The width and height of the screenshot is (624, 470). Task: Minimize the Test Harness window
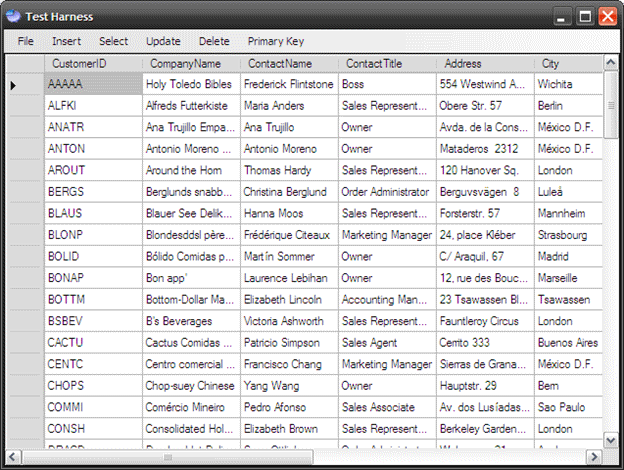coord(561,17)
